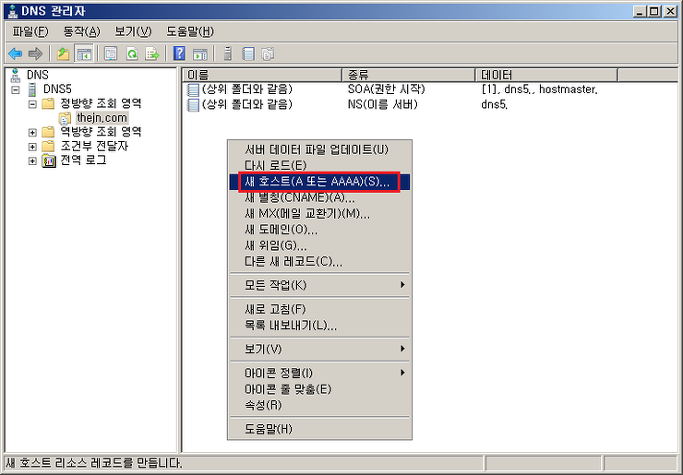The image size is (683, 475).
Task: Select the 조건부 전달자 tree item
Action: point(94,146)
